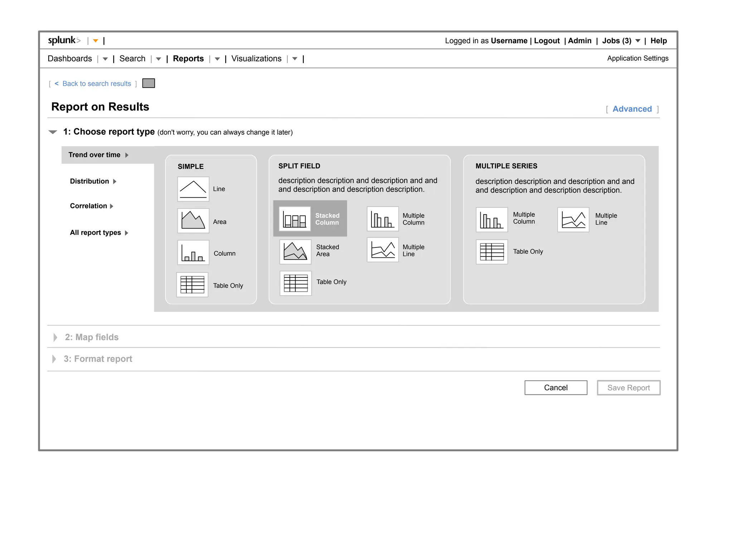Select Multiple Line icon in Multiple Series
This screenshot has height=560, width=733.
coord(573,220)
